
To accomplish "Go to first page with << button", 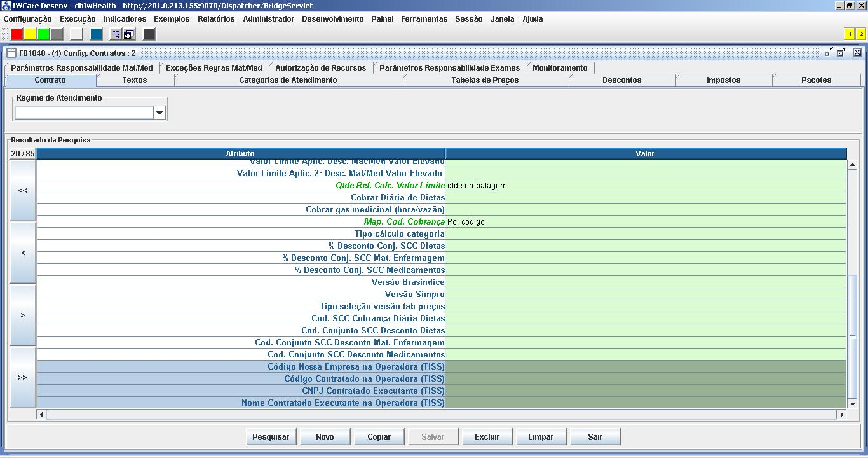I will [23, 191].
